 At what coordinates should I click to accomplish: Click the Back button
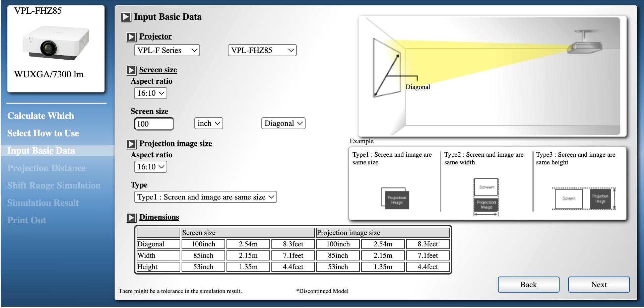point(528,284)
